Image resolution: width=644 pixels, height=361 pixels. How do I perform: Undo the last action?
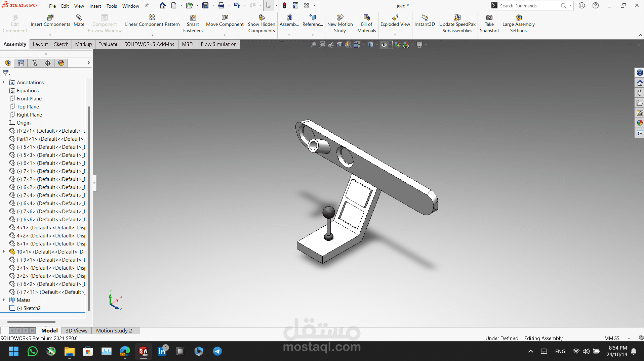pos(237,5)
